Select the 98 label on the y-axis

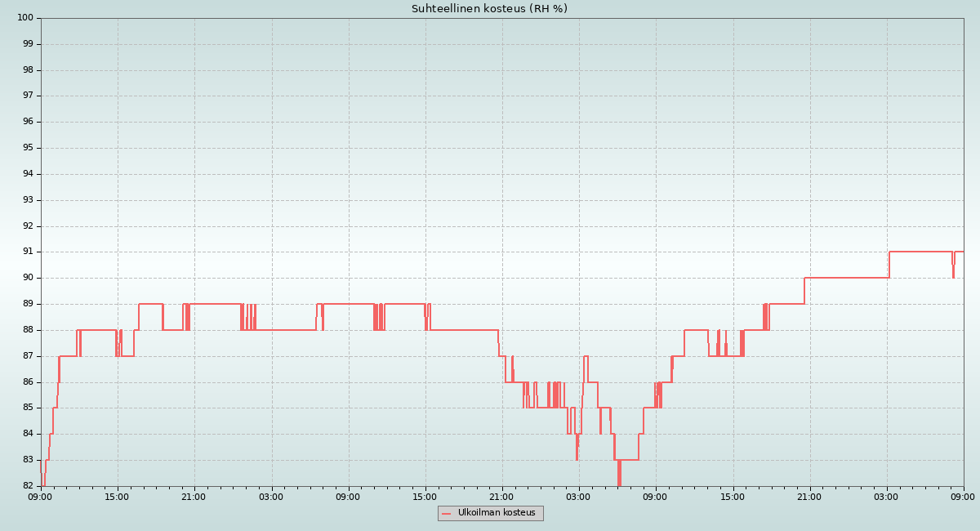[x=27, y=70]
